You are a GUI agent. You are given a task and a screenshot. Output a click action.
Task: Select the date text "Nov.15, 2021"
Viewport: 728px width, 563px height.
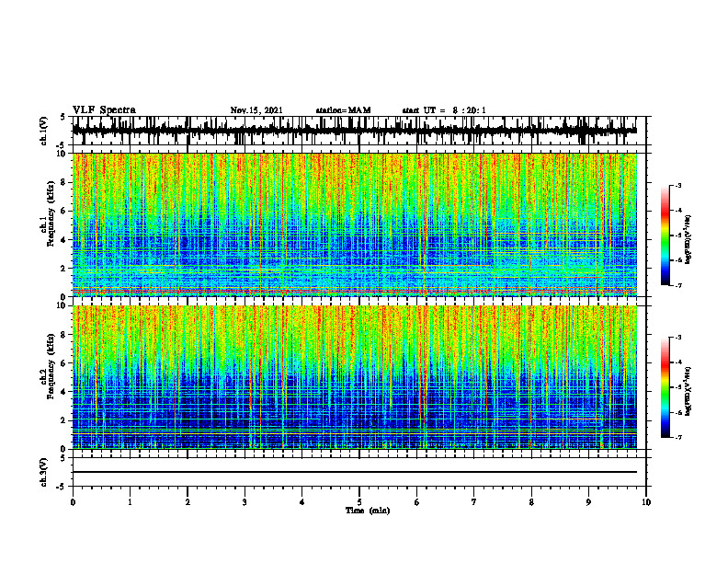click(256, 110)
